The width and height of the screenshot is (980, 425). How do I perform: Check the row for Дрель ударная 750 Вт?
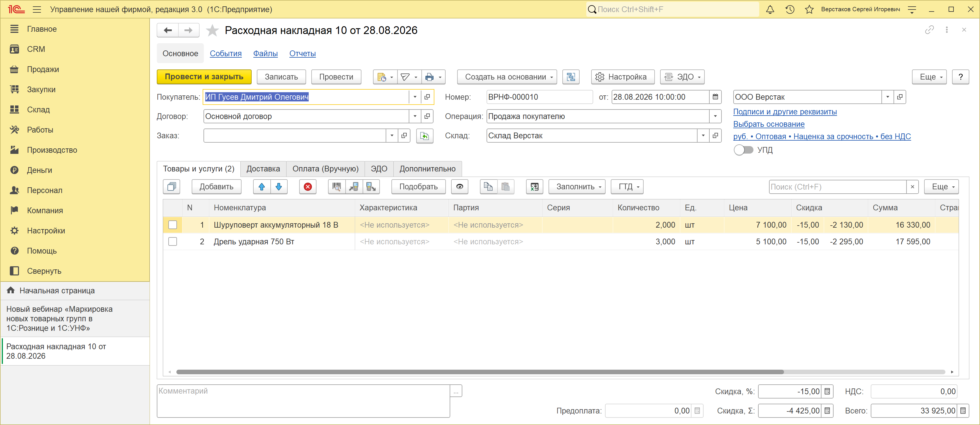pos(173,241)
